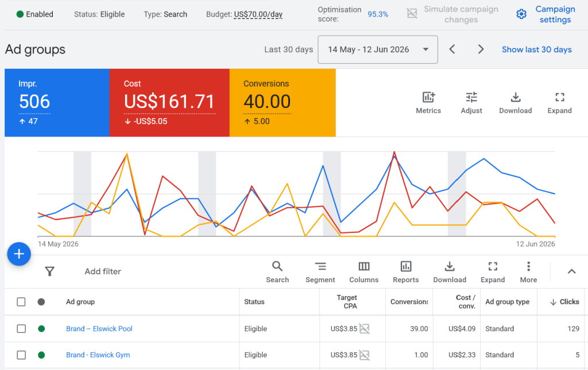Image resolution: width=588 pixels, height=370 pixels.
Task: Click the 95.3% optimisation score link
Action: pyautogui.click(x=378, y=14)
